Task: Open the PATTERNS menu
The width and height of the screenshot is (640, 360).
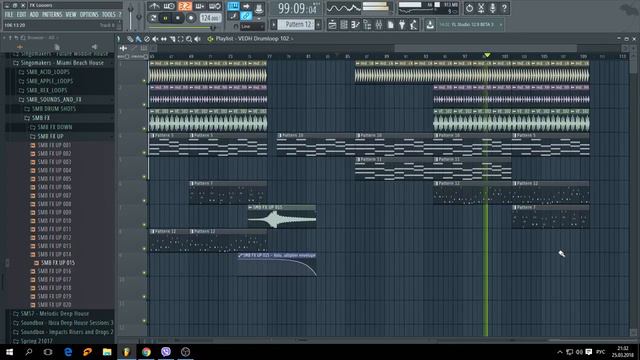Action: [x=52, y=15]
